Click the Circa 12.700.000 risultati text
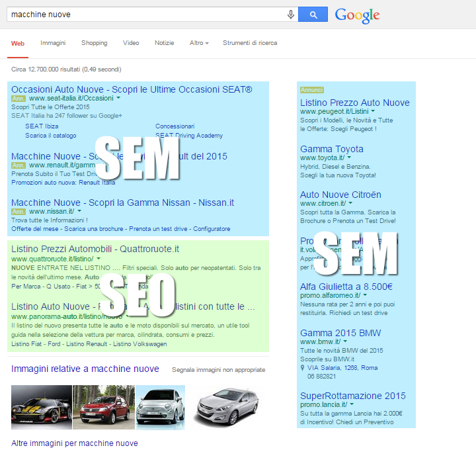The image size is (476, 452). click(66, 69)
